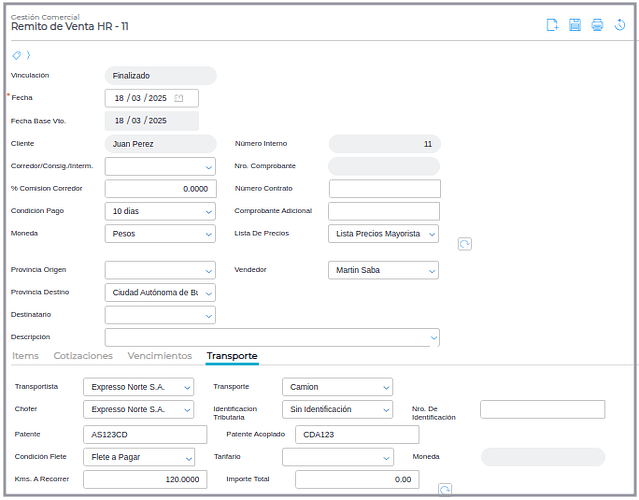Click the tag icon below the title
This screenshot has height=500, width=639.
pyautogui.click(x=16, y=55)
